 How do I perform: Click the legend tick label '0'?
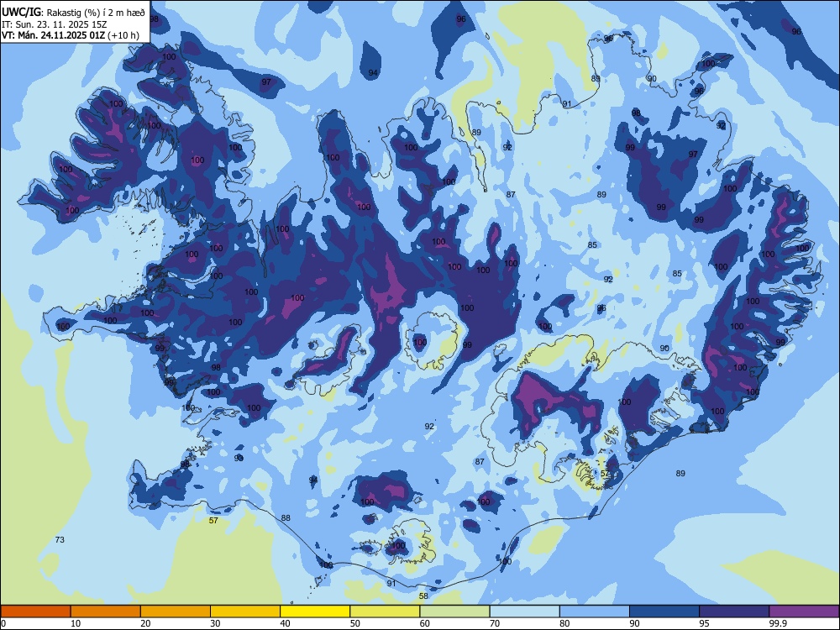coord(4,623)
